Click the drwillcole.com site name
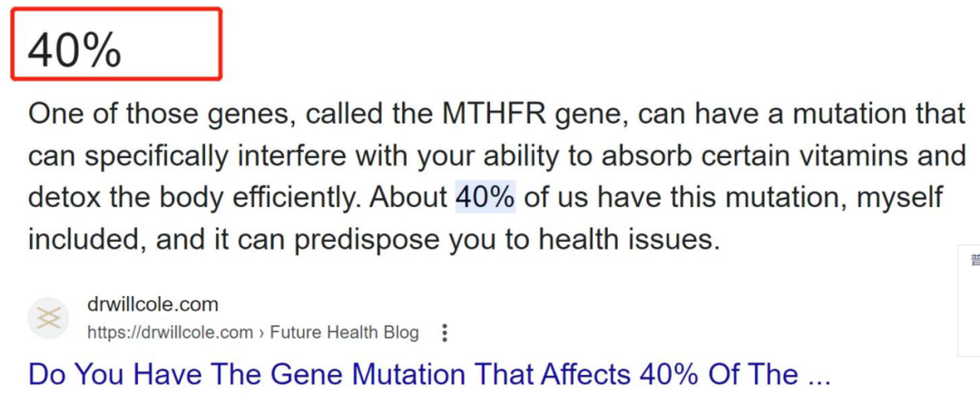Screen dimensions: 980x405 click(152, 305)
